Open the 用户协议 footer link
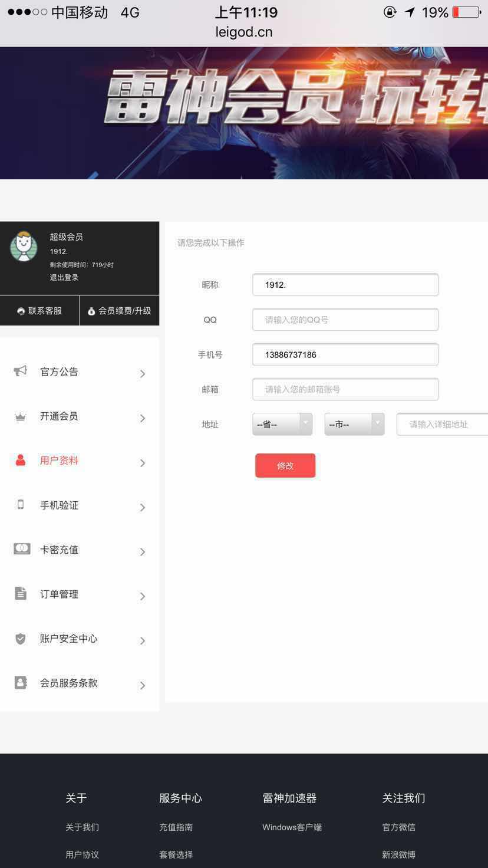Screen dimensions: 488x868 (x=82, y=854)
